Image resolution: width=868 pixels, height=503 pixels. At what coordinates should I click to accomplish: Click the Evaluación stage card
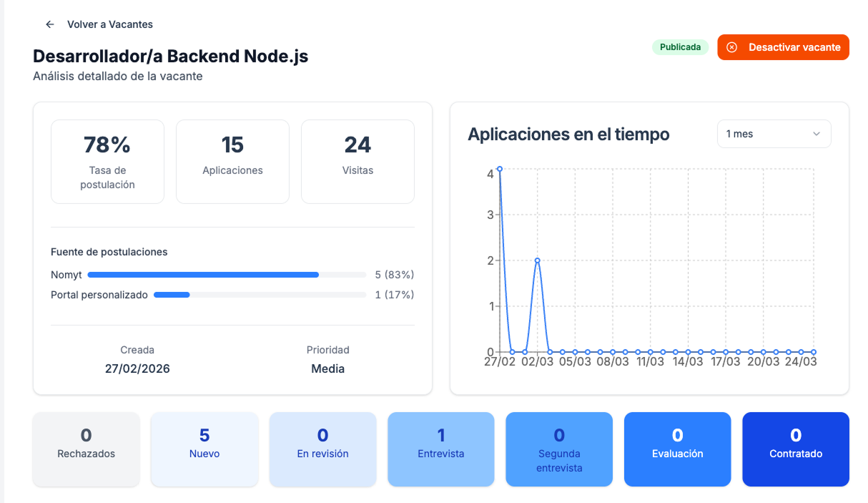point(677,449)
